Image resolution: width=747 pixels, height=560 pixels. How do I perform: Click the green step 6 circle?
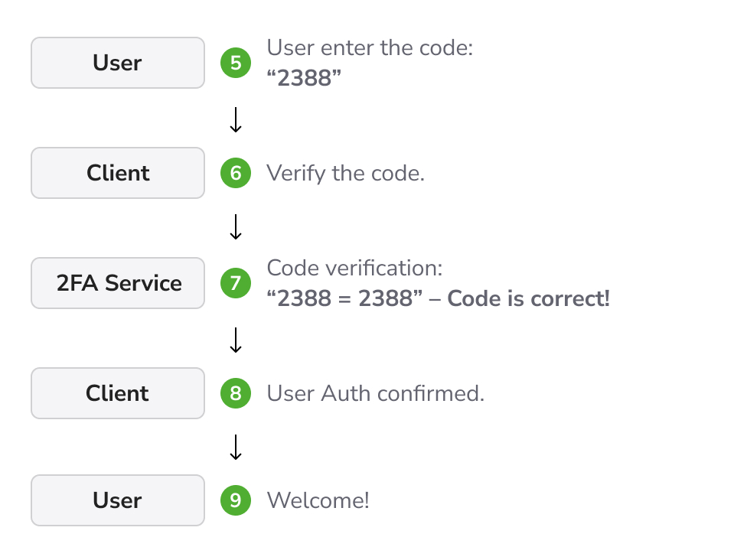point(236,173)
